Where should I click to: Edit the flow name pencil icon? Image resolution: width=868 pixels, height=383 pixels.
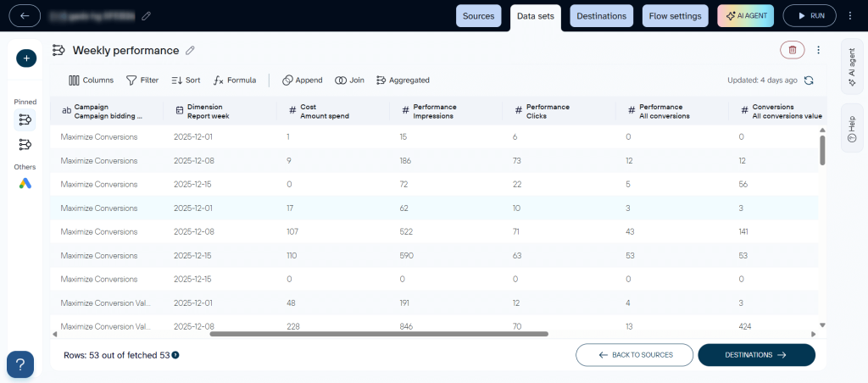146,16
